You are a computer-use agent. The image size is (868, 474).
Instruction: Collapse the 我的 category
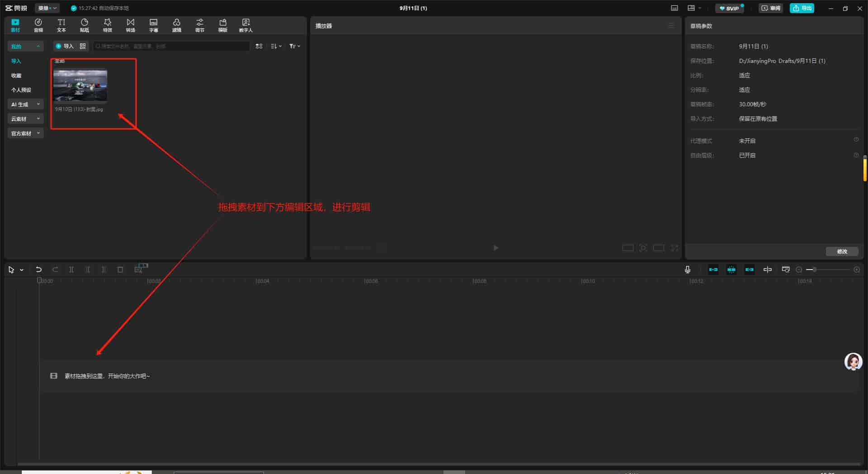pos(26,46)
